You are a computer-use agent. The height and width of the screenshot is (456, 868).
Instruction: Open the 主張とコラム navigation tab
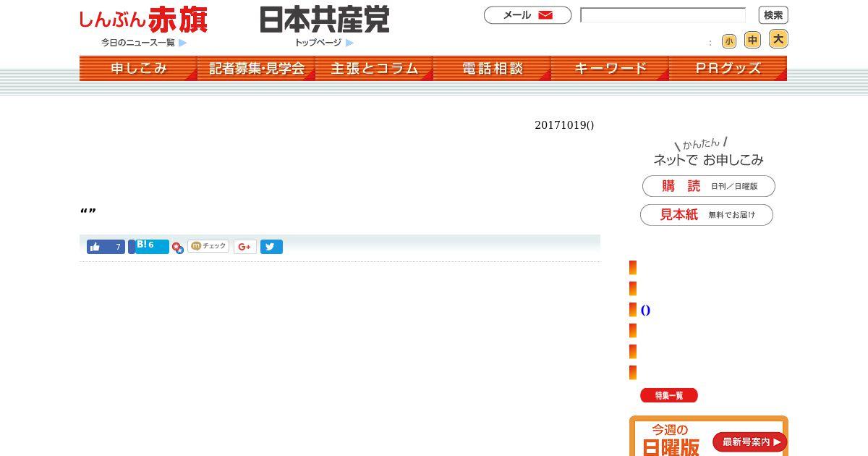pos(374,68)
